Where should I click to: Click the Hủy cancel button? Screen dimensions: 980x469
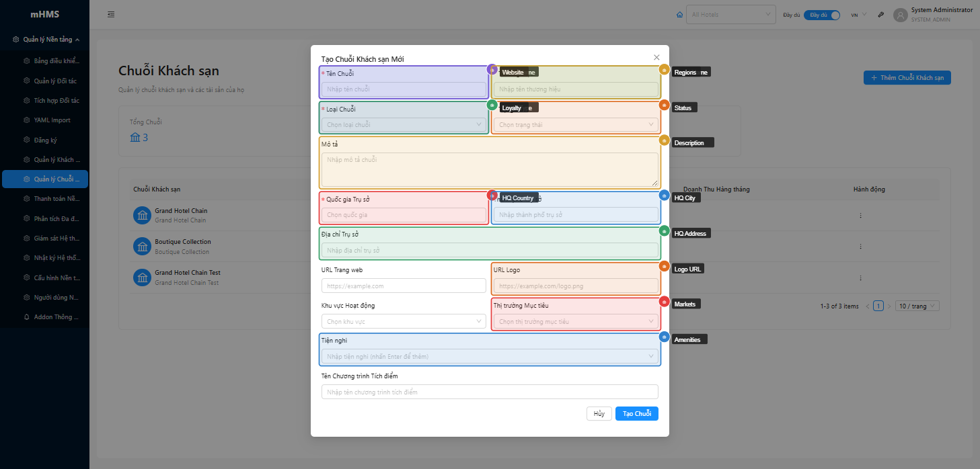click(599, 413)
